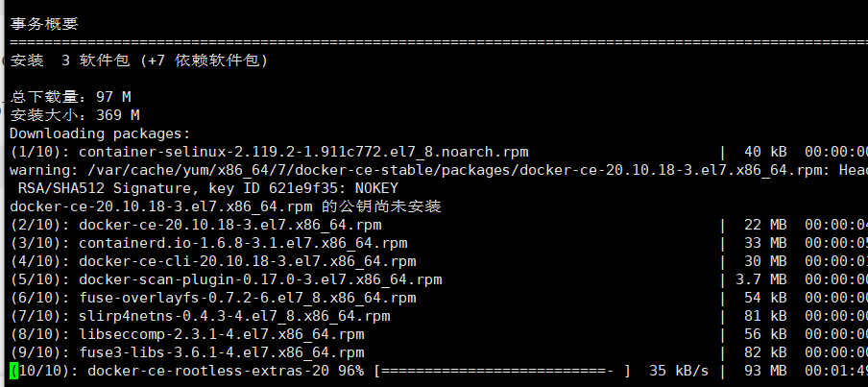Screen dimensions: 868x387
Task: Click the 事务概要 heading text
Action: click(44, 23)
